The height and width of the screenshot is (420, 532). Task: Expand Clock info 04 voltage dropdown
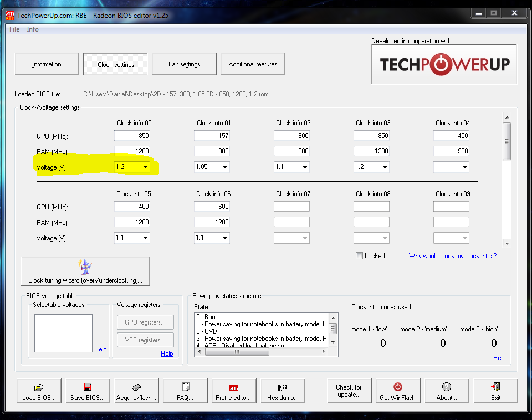click(x=464, y=167)
